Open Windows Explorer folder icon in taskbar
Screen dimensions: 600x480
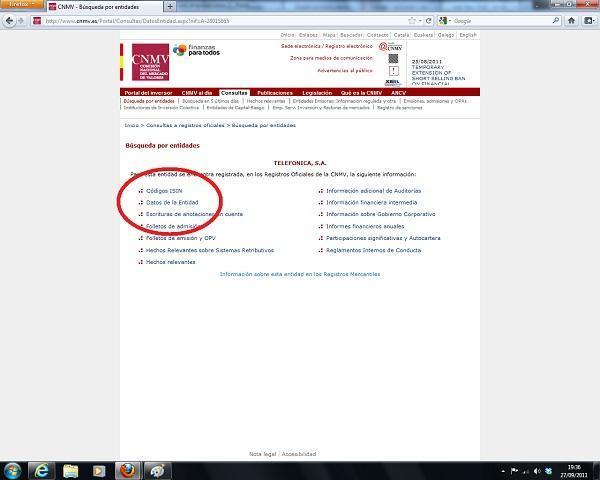[x=72, y=470]
